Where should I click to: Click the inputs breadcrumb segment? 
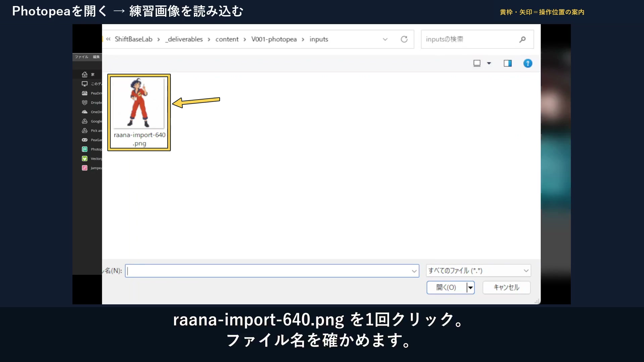[319, 39]
